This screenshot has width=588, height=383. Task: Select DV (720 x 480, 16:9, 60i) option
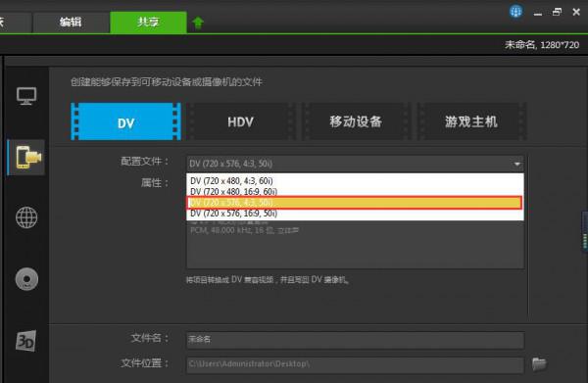355,192
